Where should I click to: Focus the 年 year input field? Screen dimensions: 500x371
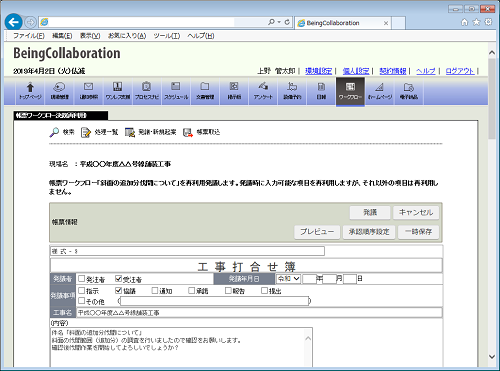(x=309, y=279)
